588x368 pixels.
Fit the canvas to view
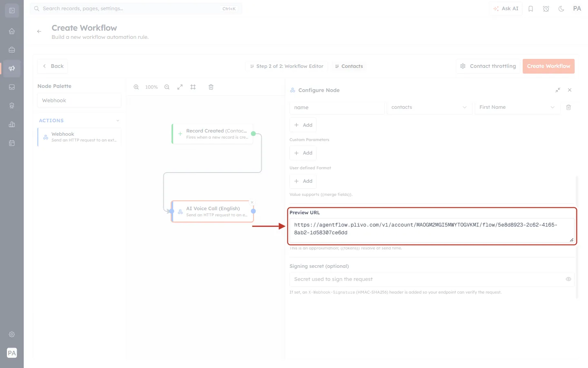pyautogui.click(x=180, y=87)
